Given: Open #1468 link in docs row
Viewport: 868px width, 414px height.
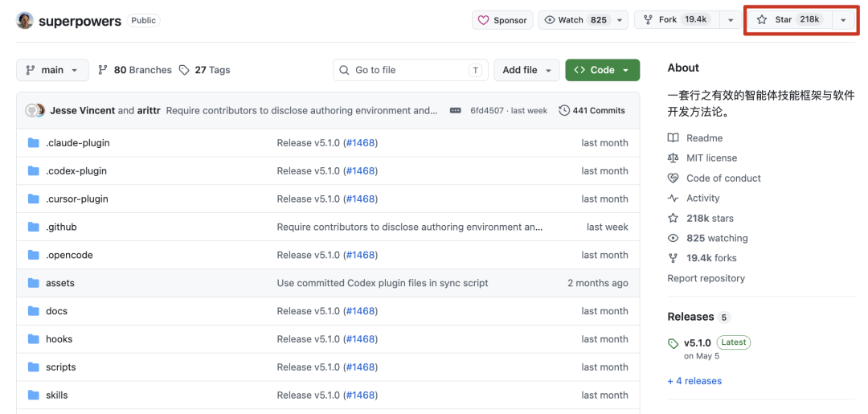Looking at the screenshot, I should 360,311.
